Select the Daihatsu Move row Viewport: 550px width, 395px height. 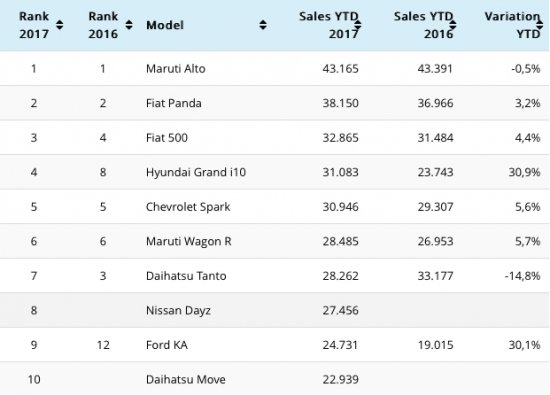click(x=275, y=379)
